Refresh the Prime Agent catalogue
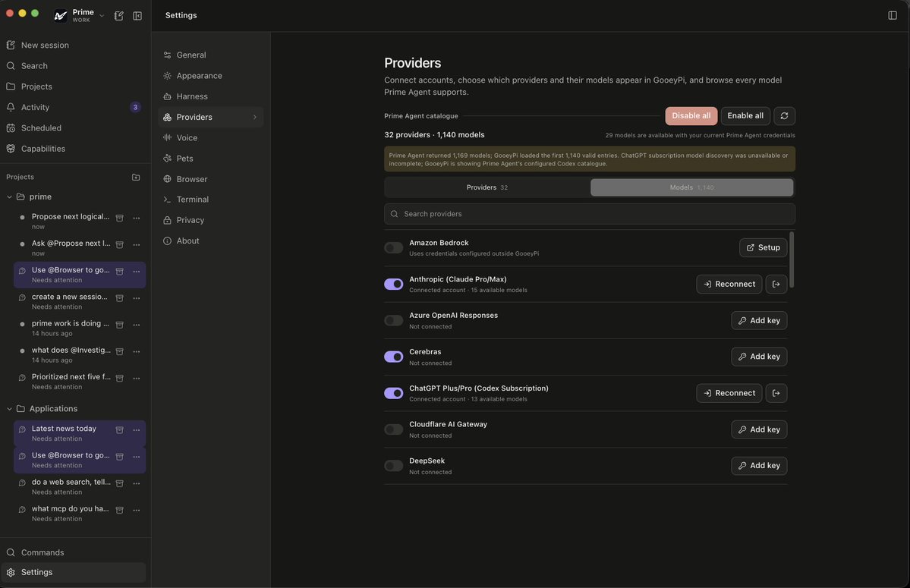The width and height of the screenshot is (910, 588). pyautogui.click(x=784, y=116)
